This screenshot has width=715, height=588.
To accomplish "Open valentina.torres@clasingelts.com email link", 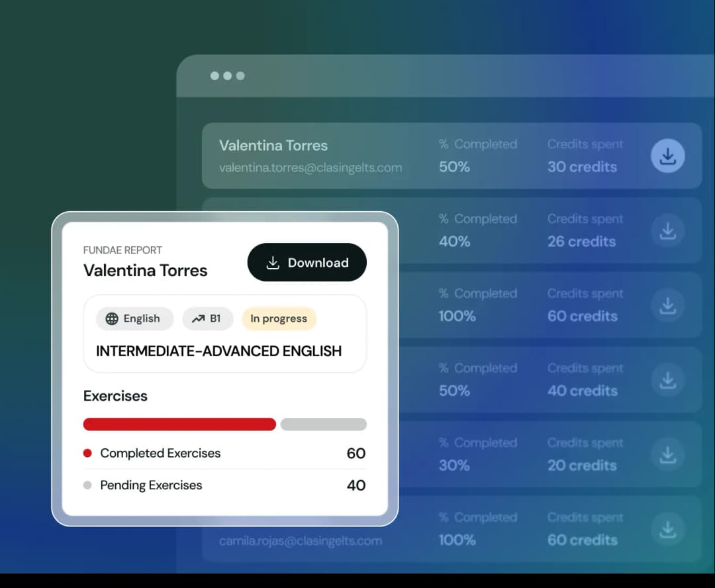I will tap(310, 168).
